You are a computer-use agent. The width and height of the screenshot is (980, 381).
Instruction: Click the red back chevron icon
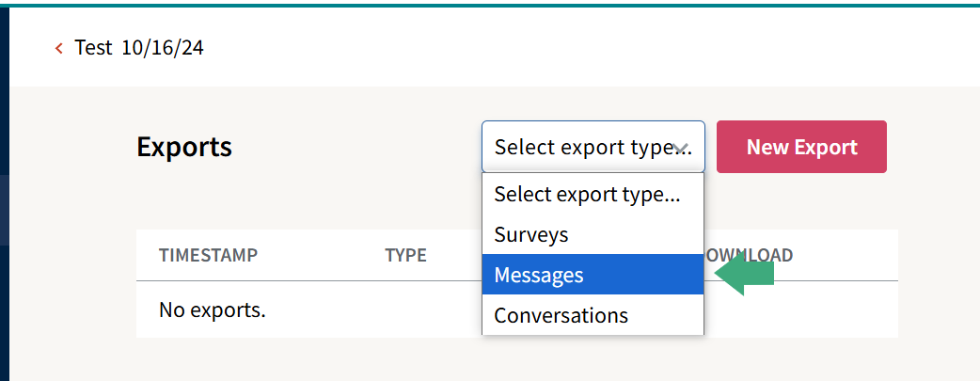(x=59, y=48)
